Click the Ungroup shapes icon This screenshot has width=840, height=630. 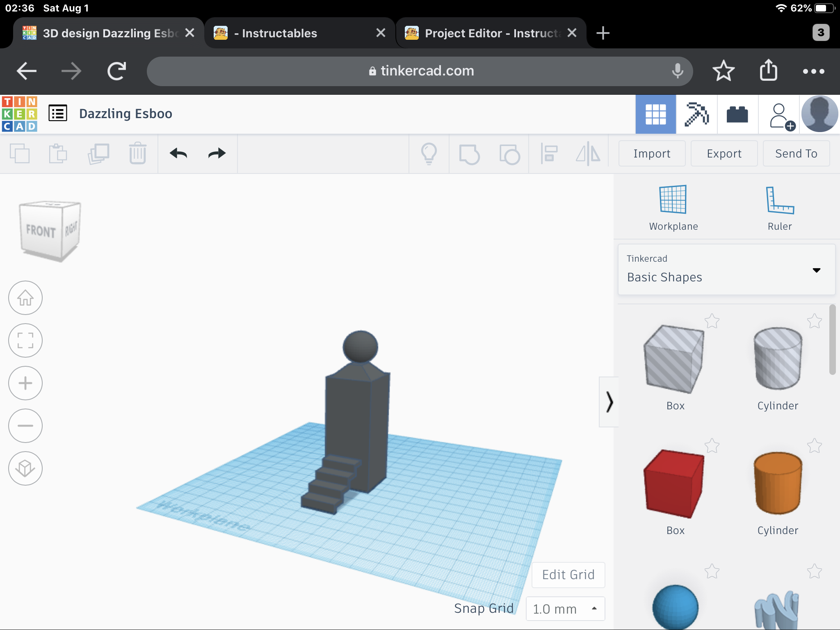click(x=509, y=154)
